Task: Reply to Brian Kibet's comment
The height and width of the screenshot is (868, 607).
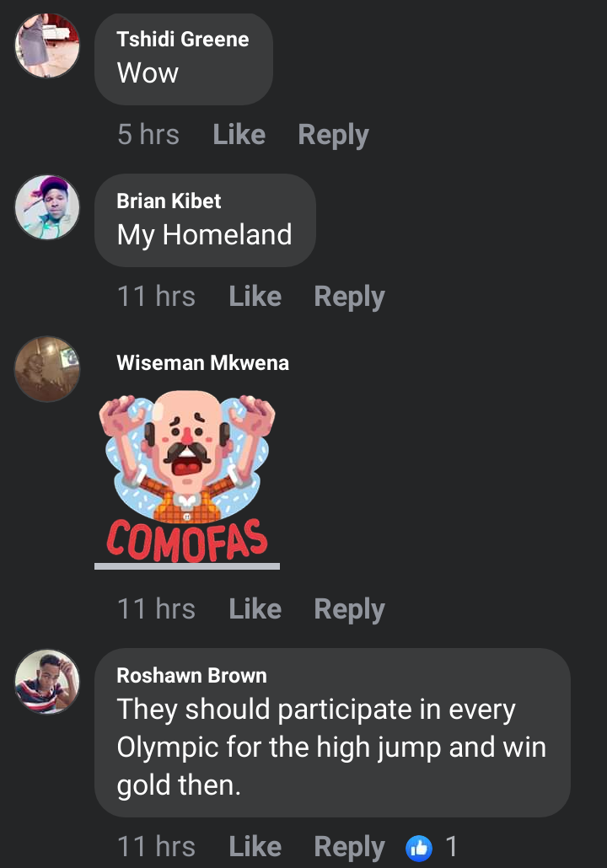Action: click(x=350, y=297)
